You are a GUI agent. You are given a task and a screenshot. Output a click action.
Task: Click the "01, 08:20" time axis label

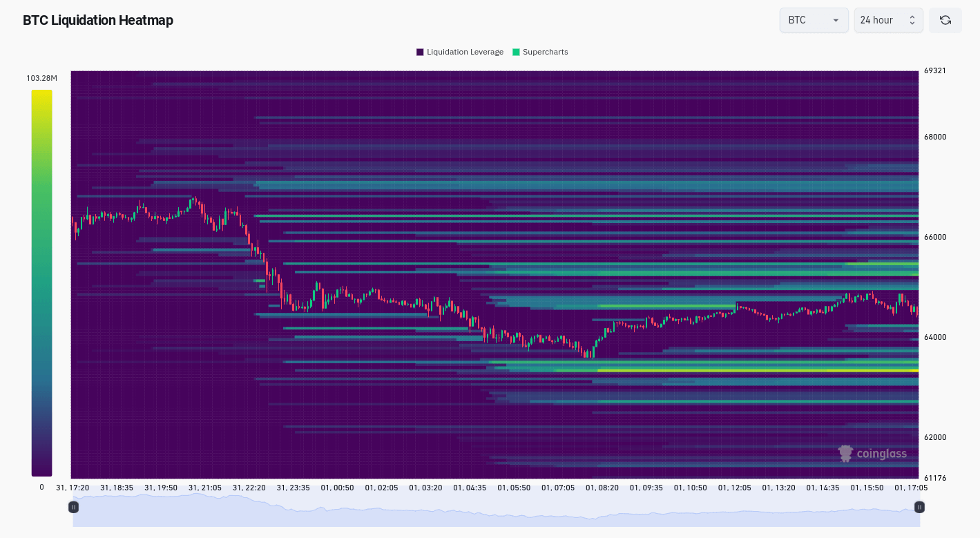602,488
